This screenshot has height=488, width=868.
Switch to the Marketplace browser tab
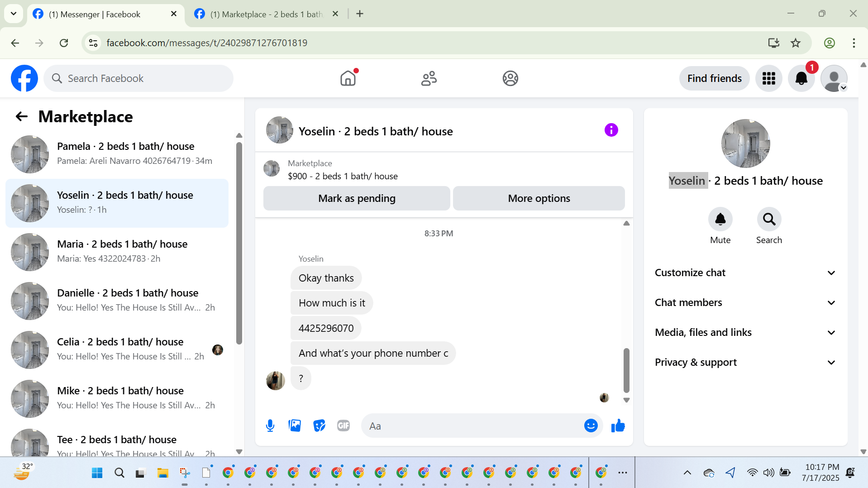click(267, 14)
